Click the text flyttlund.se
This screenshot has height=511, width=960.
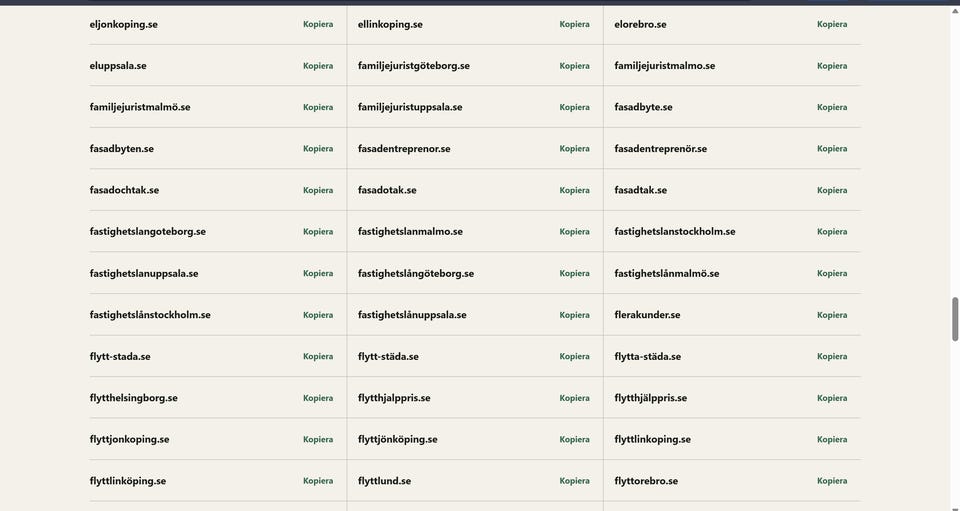pos(384,481)
